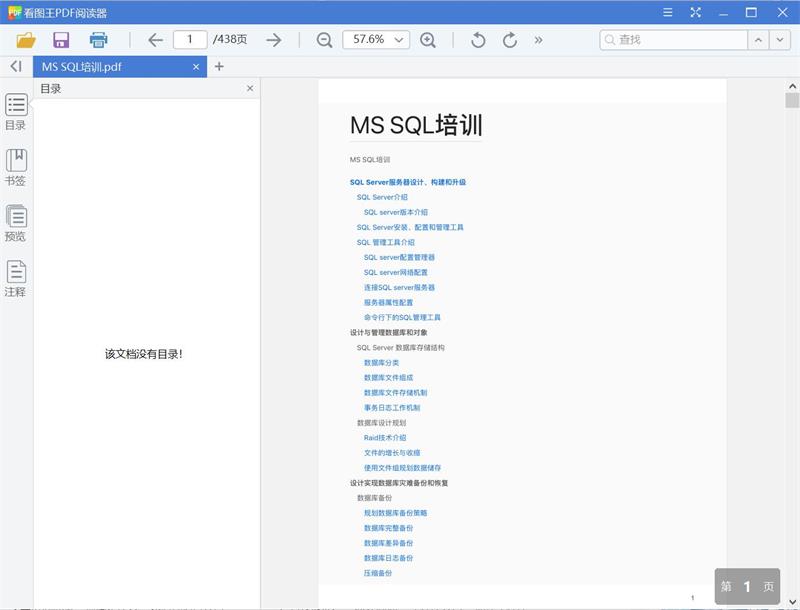
Task: Print the document using the printer icon
Action: coord(96,39)
